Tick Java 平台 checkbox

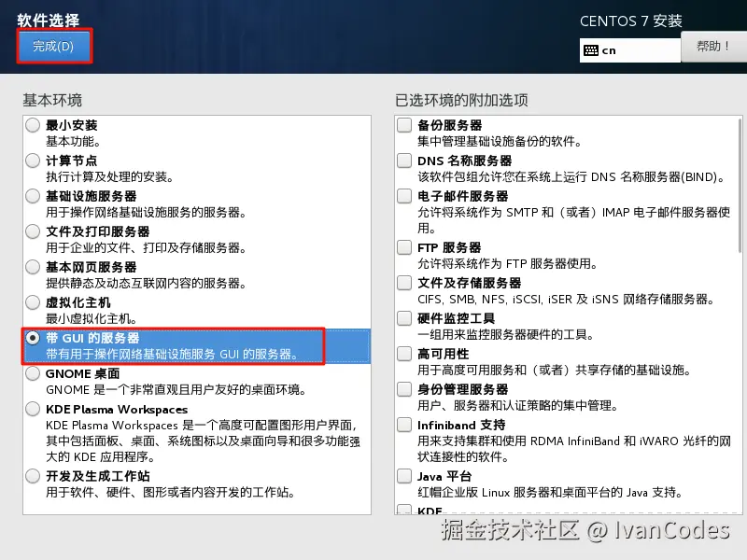pos(404,476)
